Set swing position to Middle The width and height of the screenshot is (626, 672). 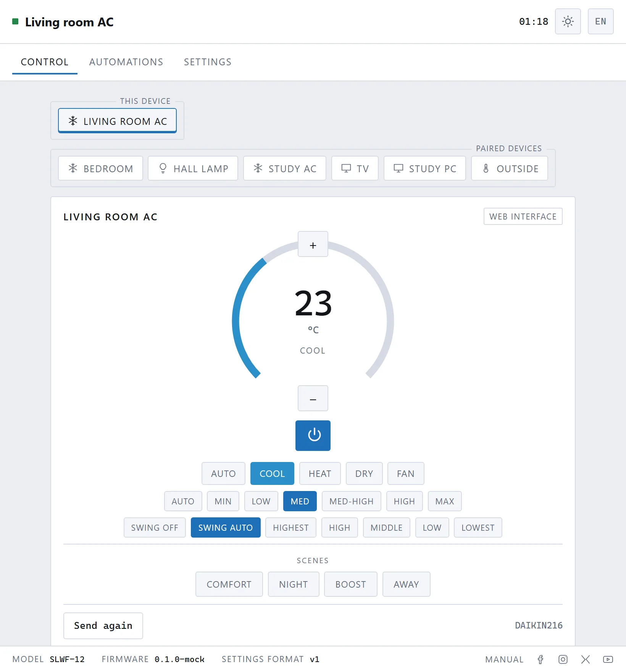[x=386, y=527]
